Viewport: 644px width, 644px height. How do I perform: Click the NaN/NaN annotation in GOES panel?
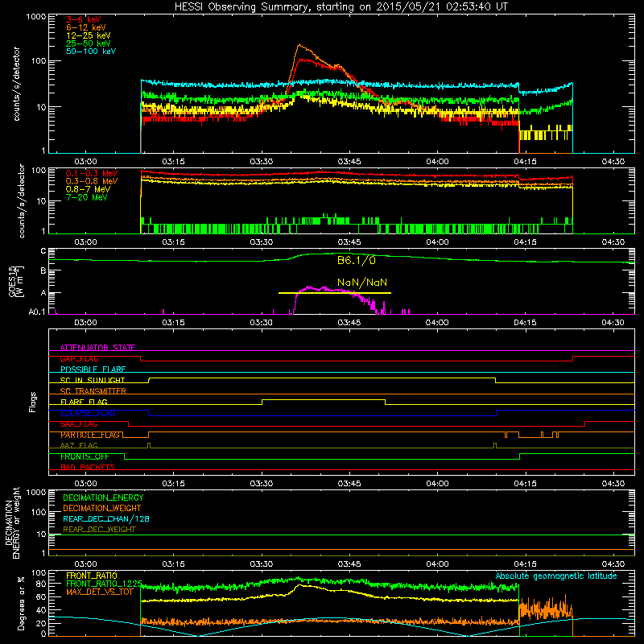point(361,283)
